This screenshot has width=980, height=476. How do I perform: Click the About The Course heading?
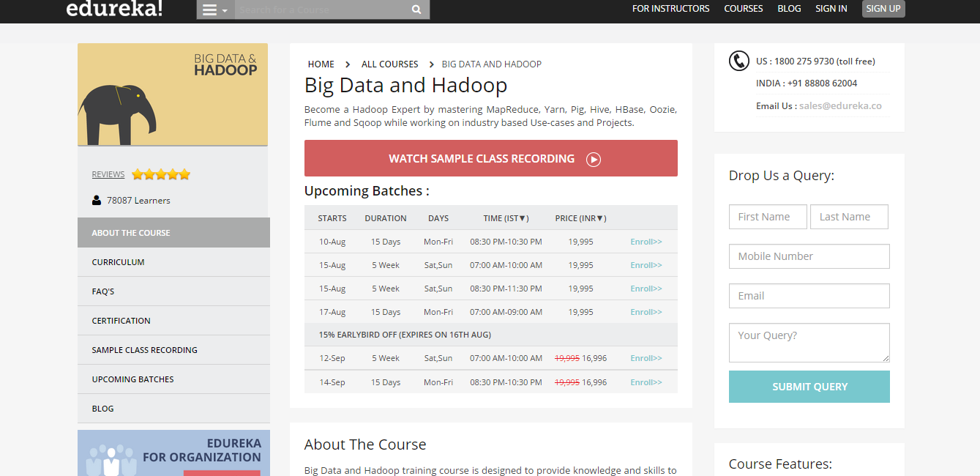(365, 445)
